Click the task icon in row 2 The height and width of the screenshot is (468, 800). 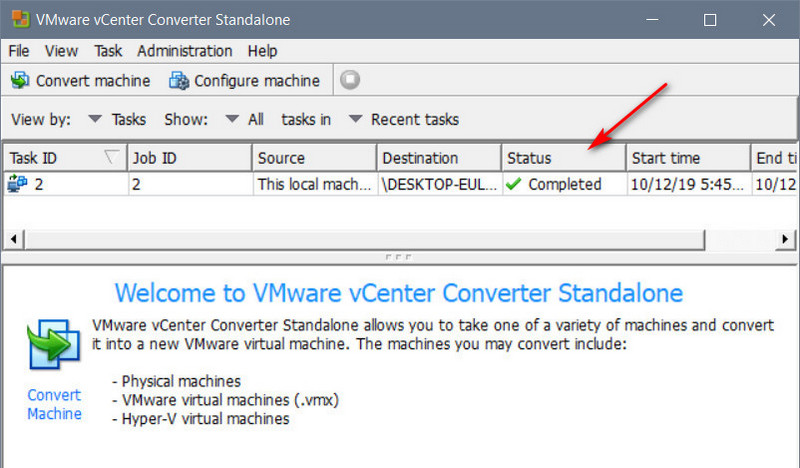point(17,184)
